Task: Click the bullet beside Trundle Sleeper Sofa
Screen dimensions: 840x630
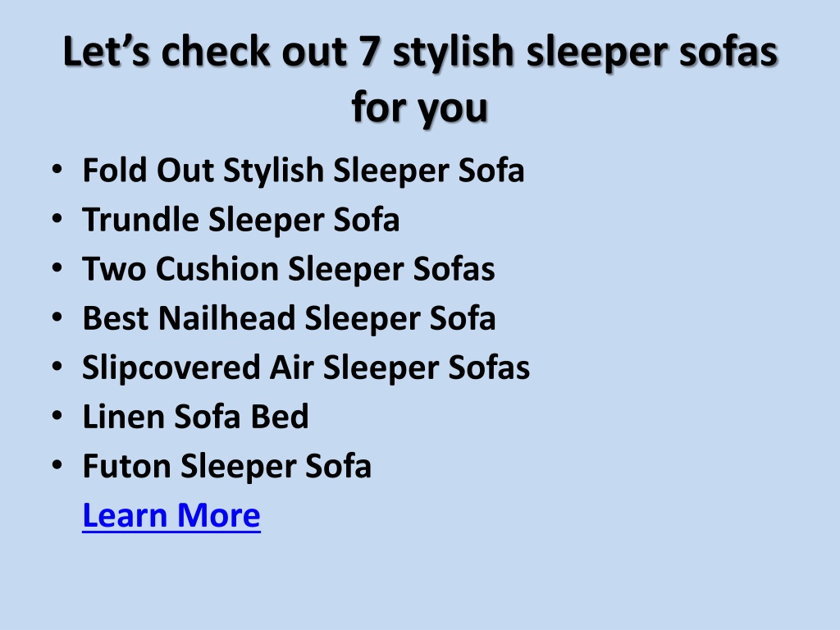Action: point(57,219)
